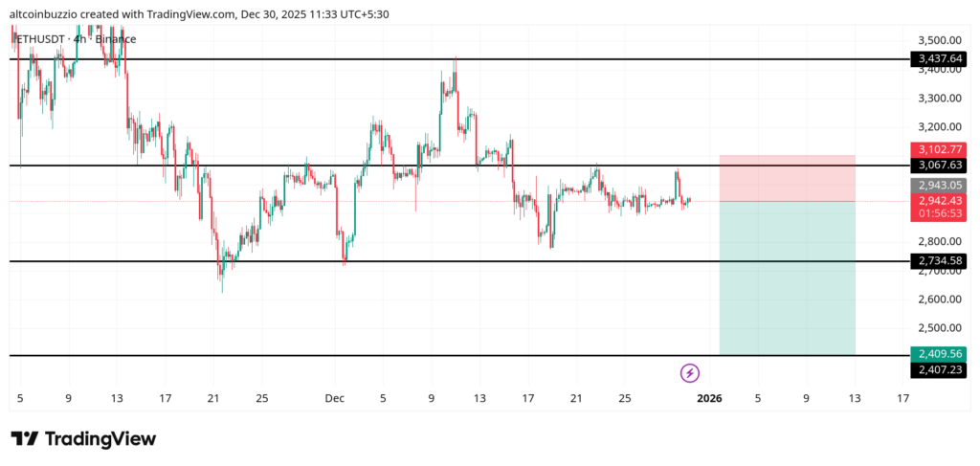Click the green 2,409.56 take-profit label

(x=939, y=353)
